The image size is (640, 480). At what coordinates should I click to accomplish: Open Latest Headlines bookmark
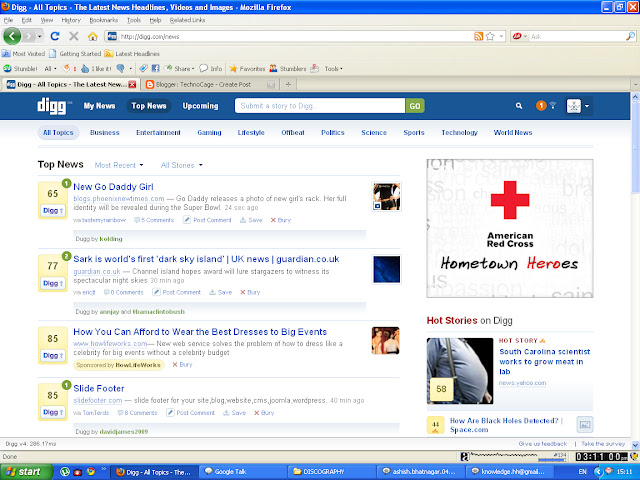click(132, 53)
